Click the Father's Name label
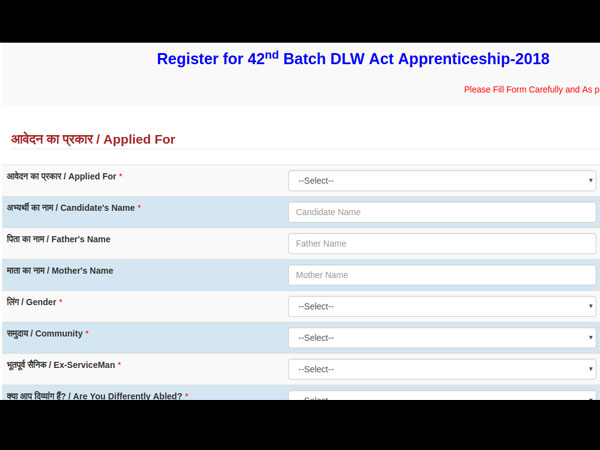The image size is (600, 450). click(x=59, y=239)
